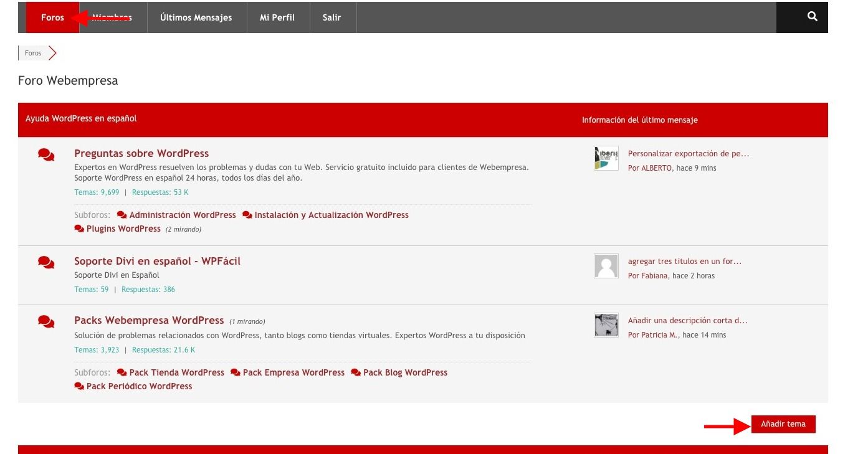868x454 pixels.
Task: Click the 'Temas: 59' count
Action: click(x=92, y=290)
